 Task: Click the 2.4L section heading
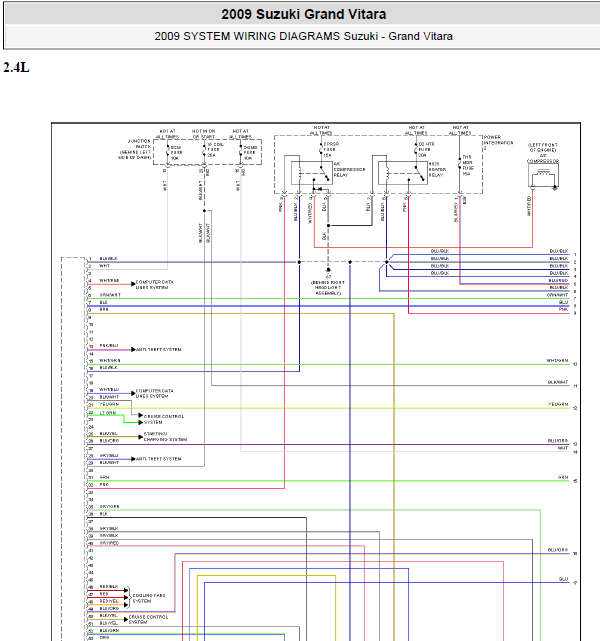coord(16,67)
